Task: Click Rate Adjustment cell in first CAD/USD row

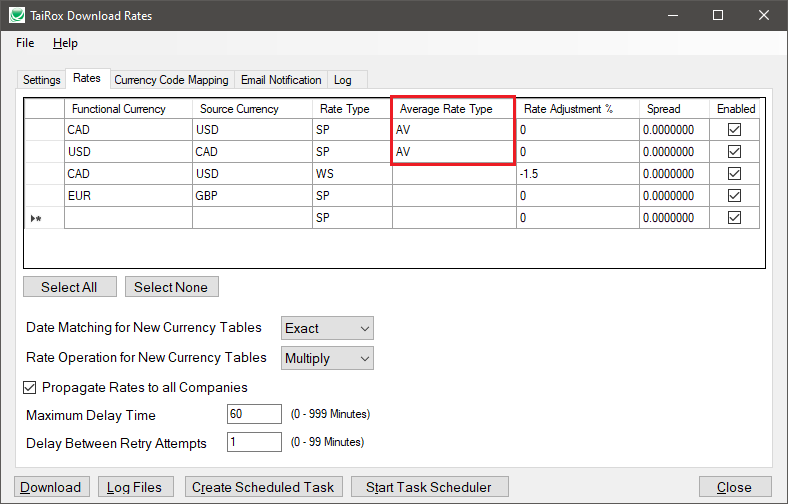Action: click(578, 130)
